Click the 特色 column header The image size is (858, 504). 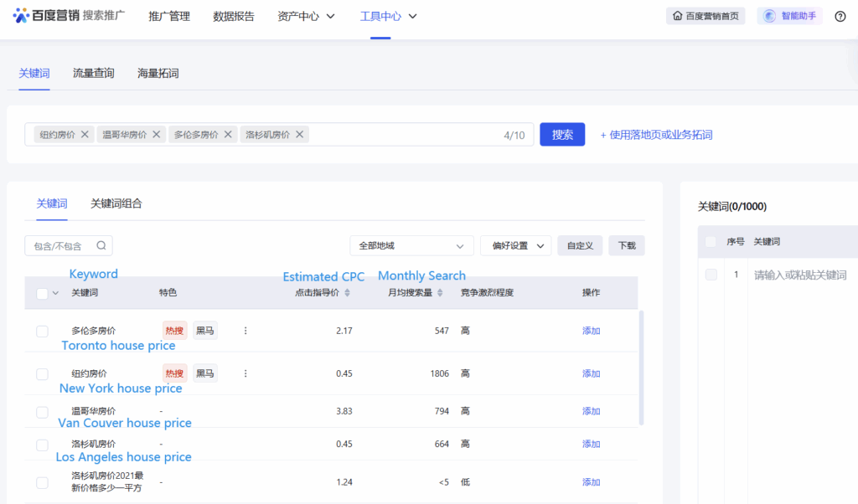(168, 293)
